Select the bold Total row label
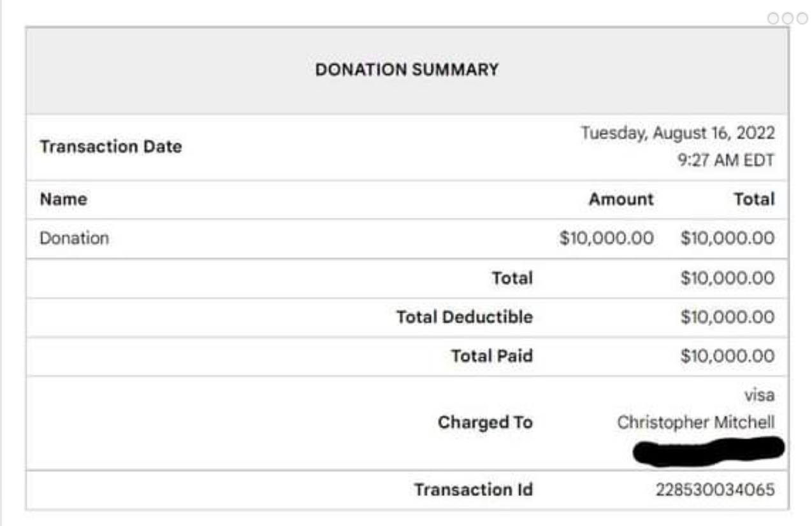 pos(512,278)
